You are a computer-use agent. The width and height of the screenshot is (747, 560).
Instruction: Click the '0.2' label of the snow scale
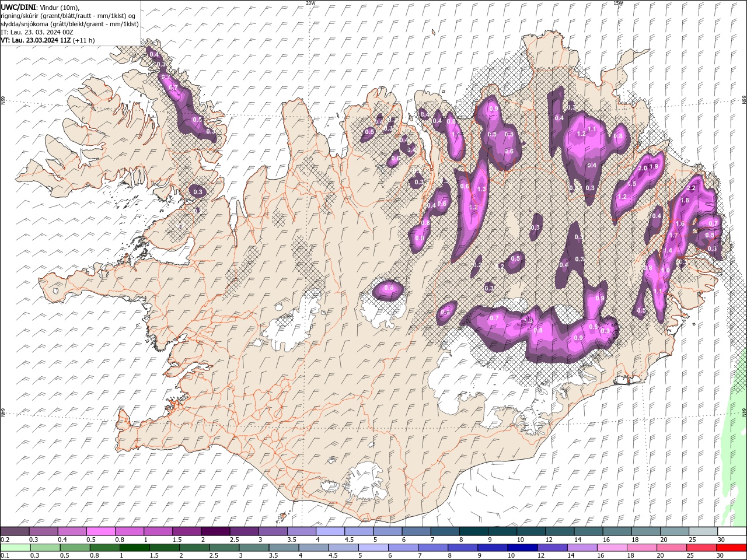(x=5, y=540)
